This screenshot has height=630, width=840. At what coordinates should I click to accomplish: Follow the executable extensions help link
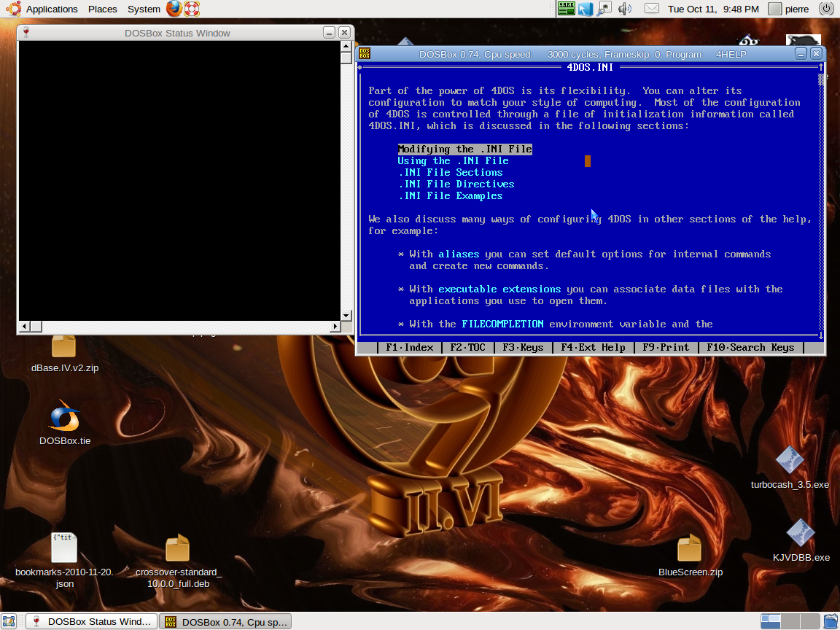click(499, 289)
